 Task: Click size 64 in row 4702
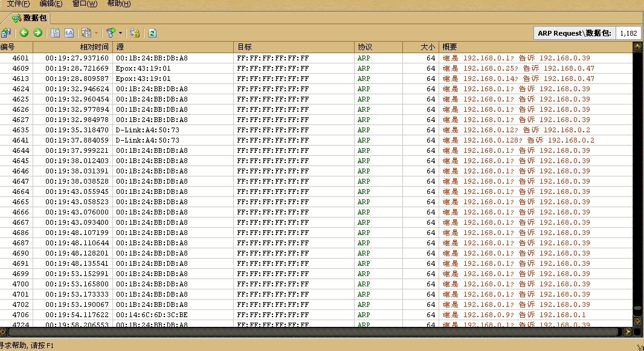click(x=430, y=304)
